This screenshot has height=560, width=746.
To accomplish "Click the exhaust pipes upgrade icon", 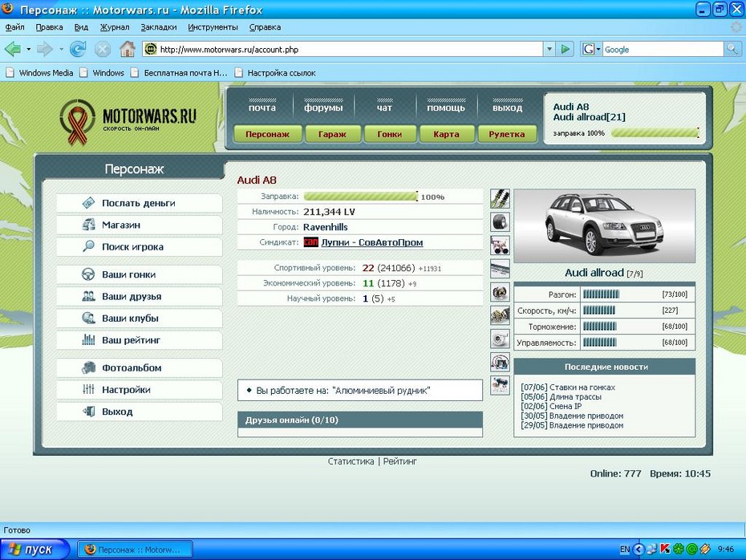I will point(500,245).
